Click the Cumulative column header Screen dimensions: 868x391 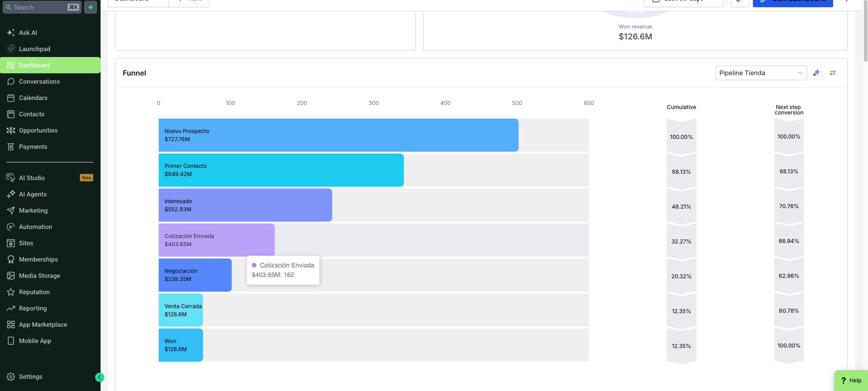pyautogui.click(x=681, y=107)
